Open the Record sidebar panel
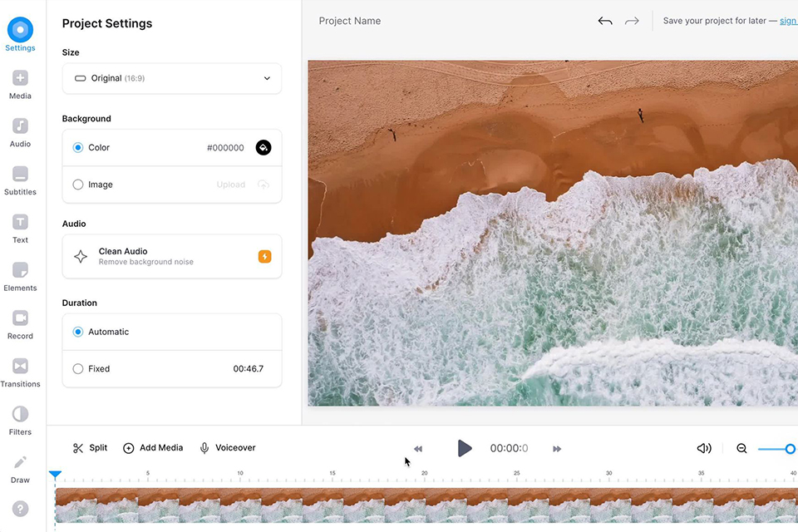Image resolution: width=798 pixels, height=532 pixels. coord(20,325)
